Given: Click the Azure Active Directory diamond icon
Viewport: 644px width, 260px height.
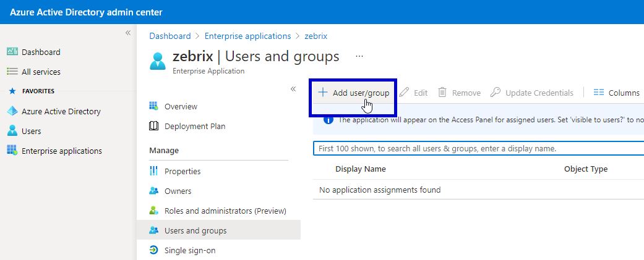Looking at the screenshot, I should point(12,111).
